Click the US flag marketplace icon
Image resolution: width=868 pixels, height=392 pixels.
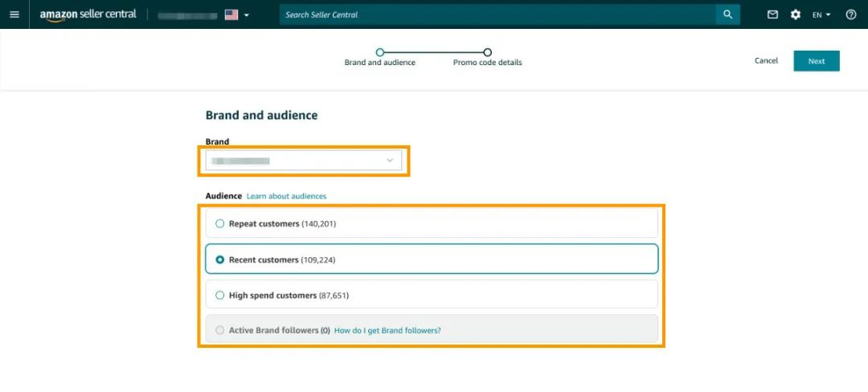(x=231, y=14)
